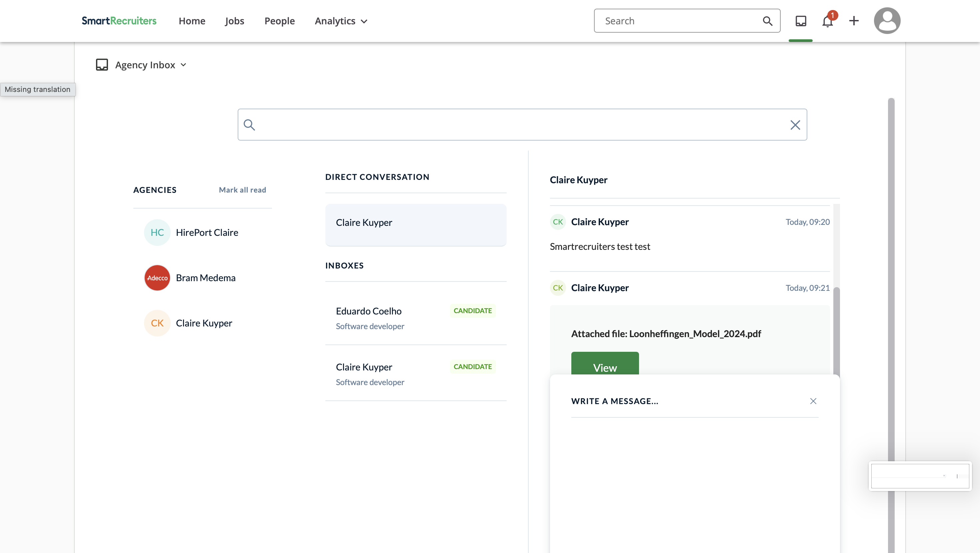Viewport: 980px width, 553px height.
Task: Click the SmartRecruiters logo
Action: 119,21
